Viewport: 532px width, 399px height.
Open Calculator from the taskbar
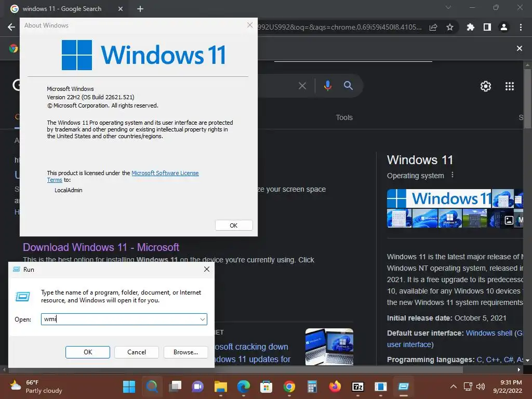pos(312,387)
